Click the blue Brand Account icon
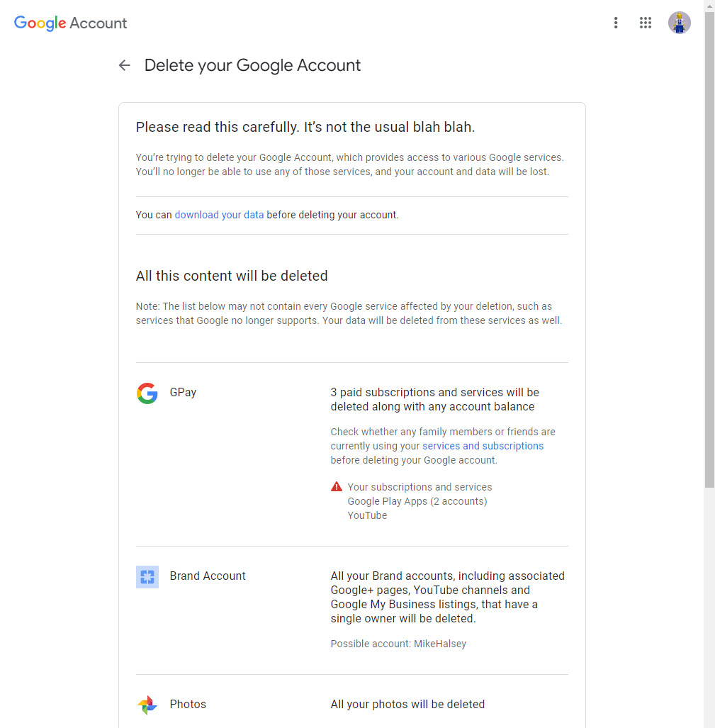 [147, 576]
